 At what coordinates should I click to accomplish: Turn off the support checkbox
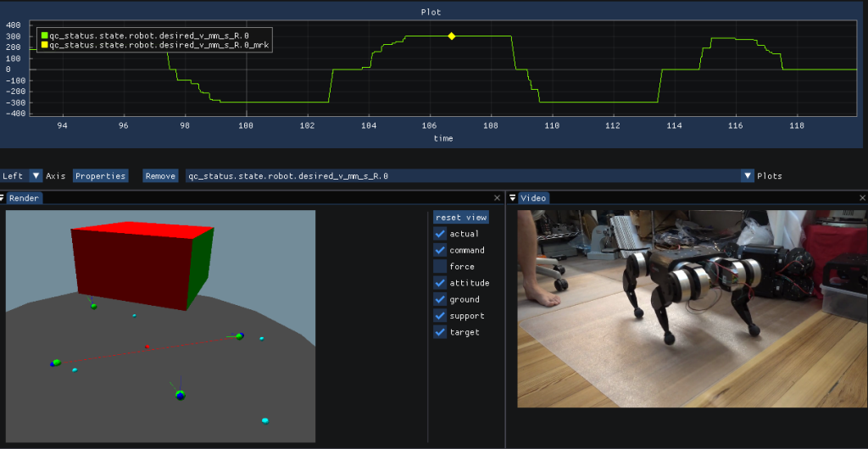point(440,316)
